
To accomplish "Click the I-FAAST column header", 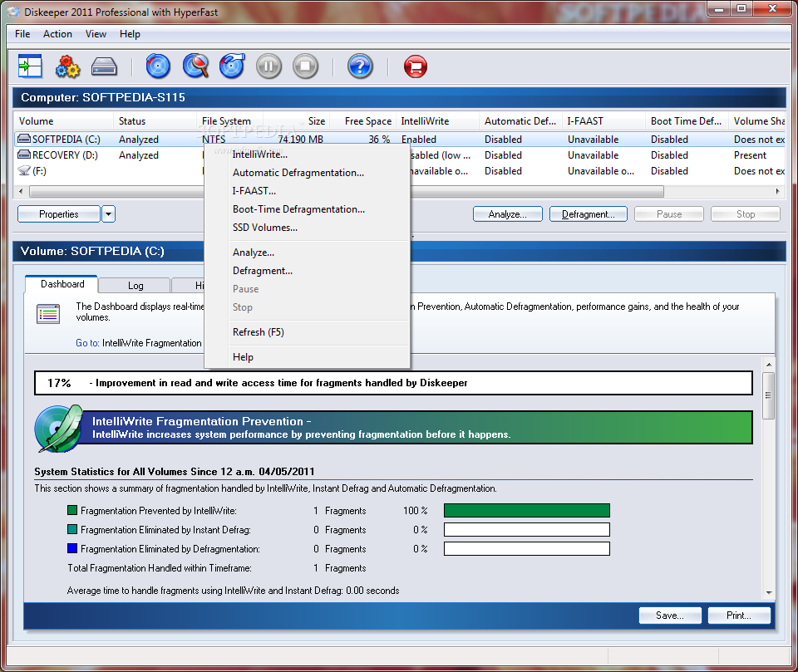I will (603, 121).
